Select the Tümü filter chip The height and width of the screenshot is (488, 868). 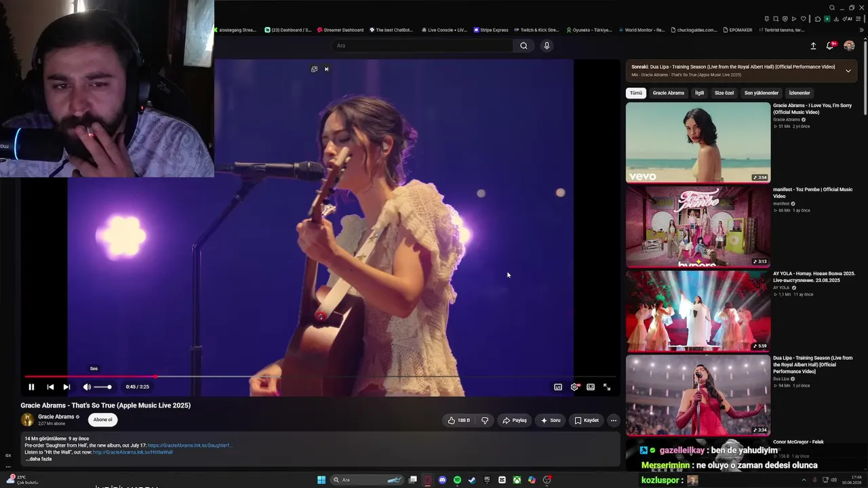(x=635, y=93)
